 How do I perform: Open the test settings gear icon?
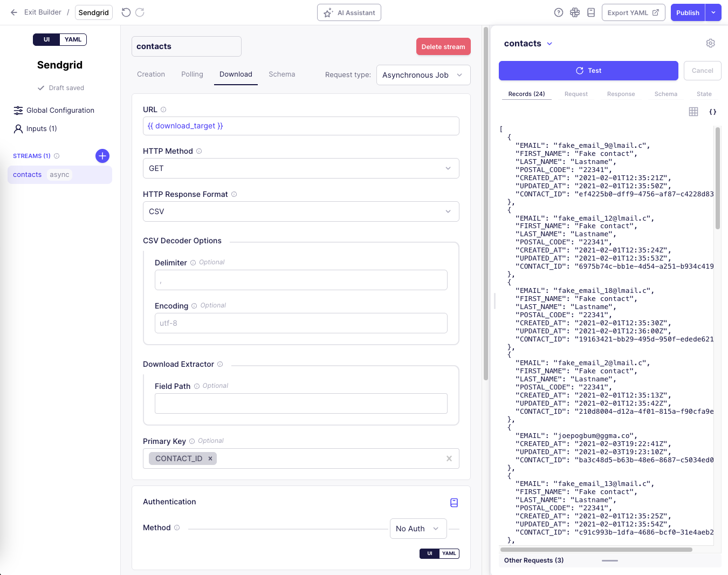[710, 43]
